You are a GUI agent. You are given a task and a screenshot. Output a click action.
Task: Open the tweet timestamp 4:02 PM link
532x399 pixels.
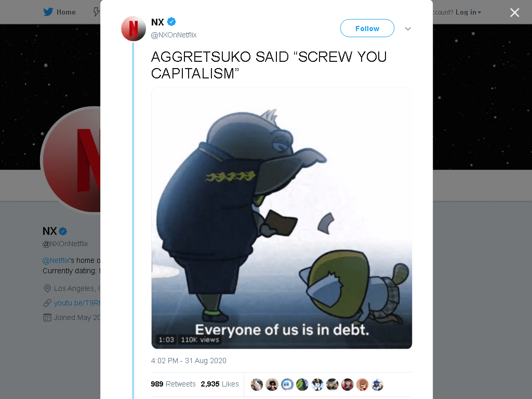pyautogui.click(x=189, y=361)
